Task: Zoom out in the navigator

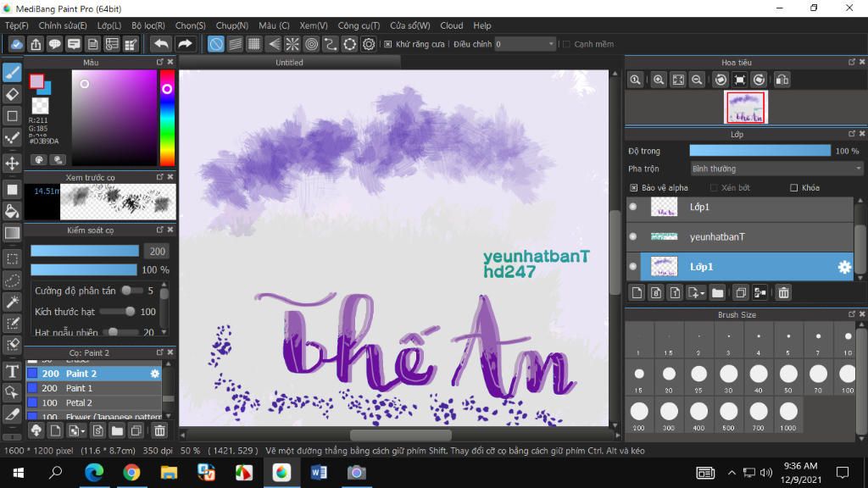Action: point(697,80)
